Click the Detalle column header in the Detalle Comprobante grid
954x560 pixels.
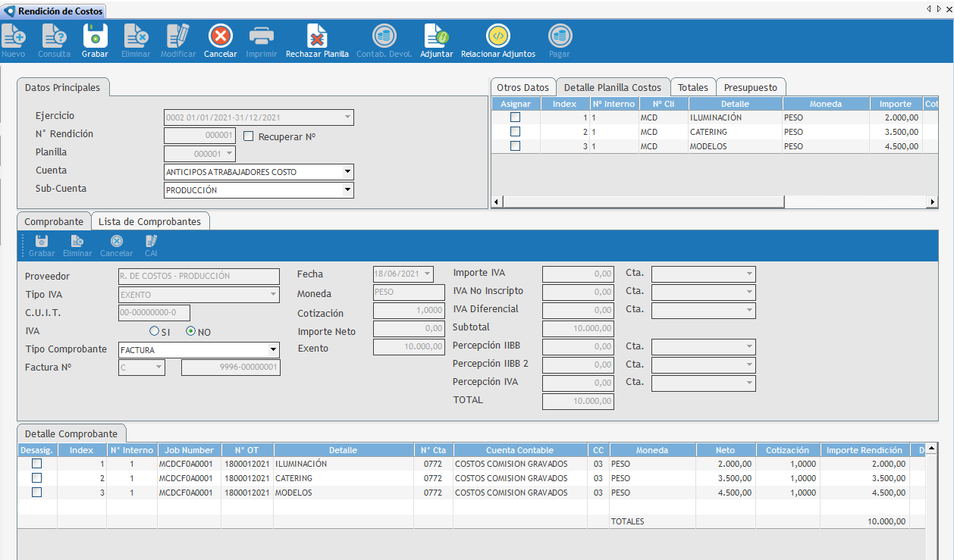[343, 450]
